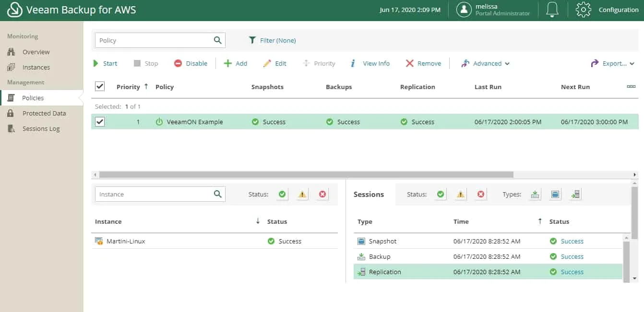Click the column chooser dots icon
Viewport: 644px width, 312px height.
[x=631, y=87]
